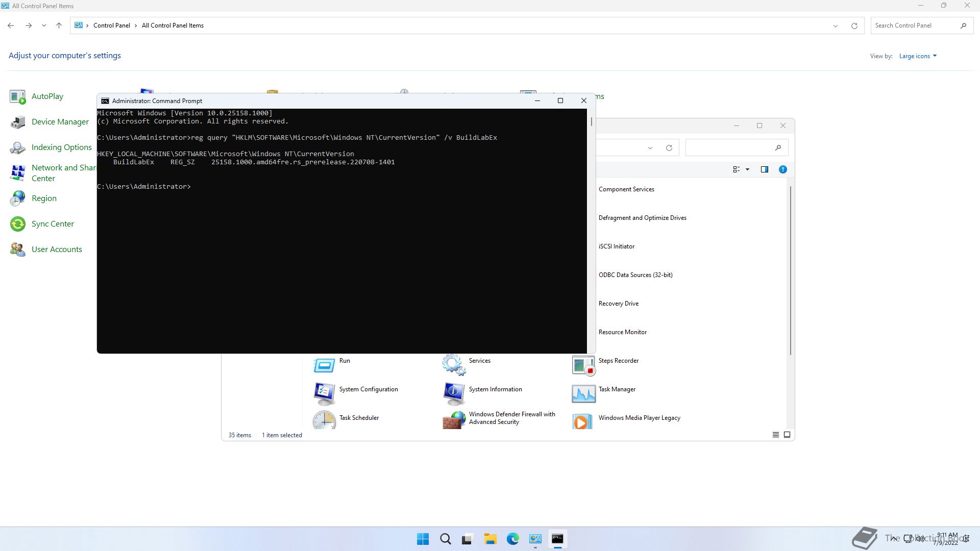The height and width of the screenshot is (551, 980).
Task: Open the Start menu
Action: (x=423, y=539)
